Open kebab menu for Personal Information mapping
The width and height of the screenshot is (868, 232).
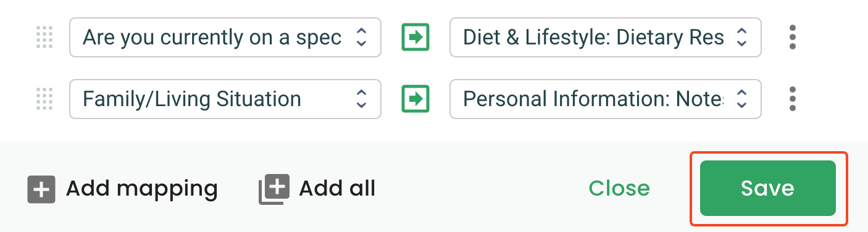(793, 99)
